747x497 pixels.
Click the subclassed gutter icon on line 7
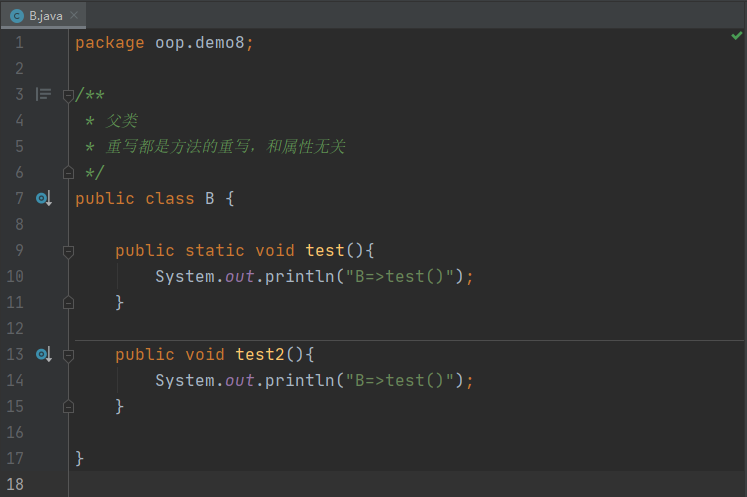[44, 198]
